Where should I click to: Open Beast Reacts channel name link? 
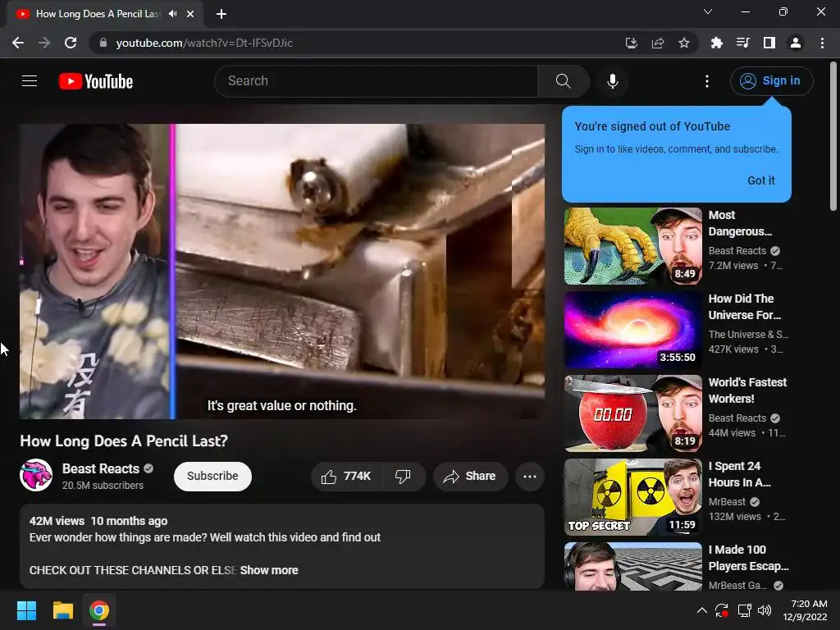tap(101, 468)
